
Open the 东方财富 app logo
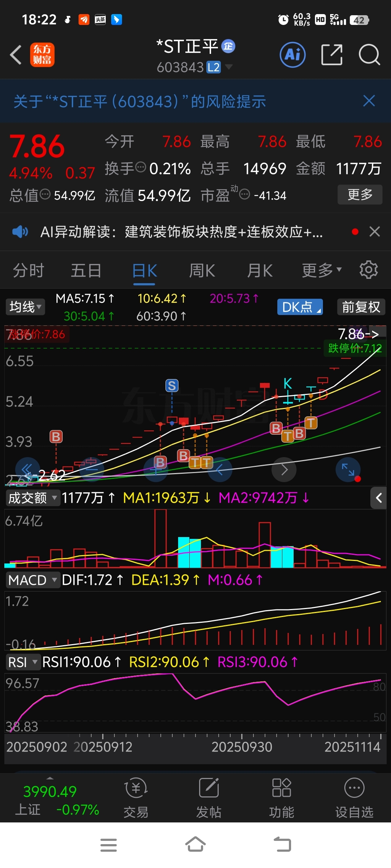coord(42,55)
